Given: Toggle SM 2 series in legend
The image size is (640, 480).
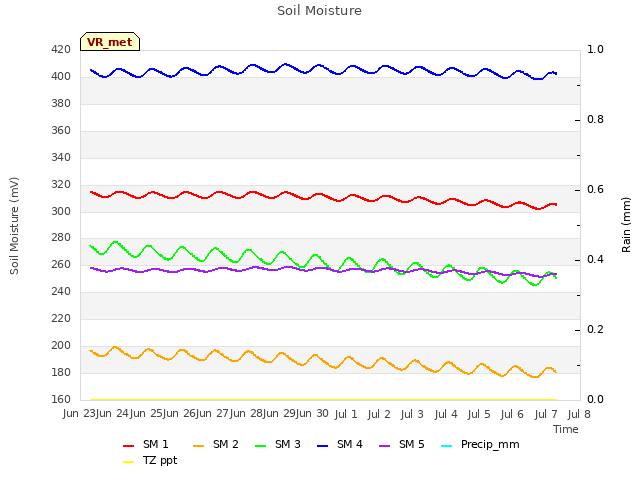Looking at the screenshot, I should pos(216,444).
